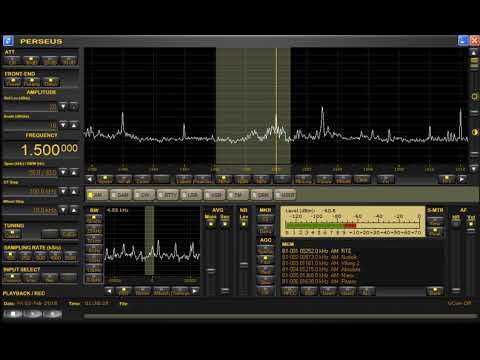Click the Delta marker button under MKR
This screenshot has height=360, width=480.
pos(265,230)
